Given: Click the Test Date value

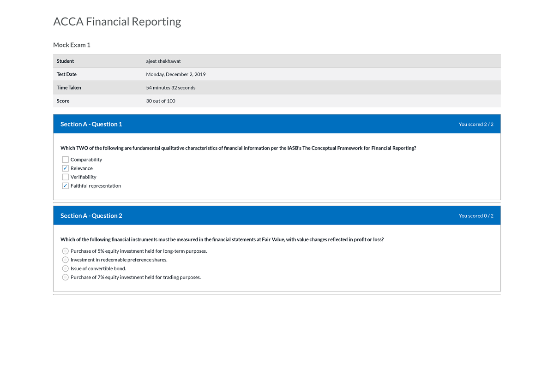Looking at the screenshot, I should (x=175, y=74).
